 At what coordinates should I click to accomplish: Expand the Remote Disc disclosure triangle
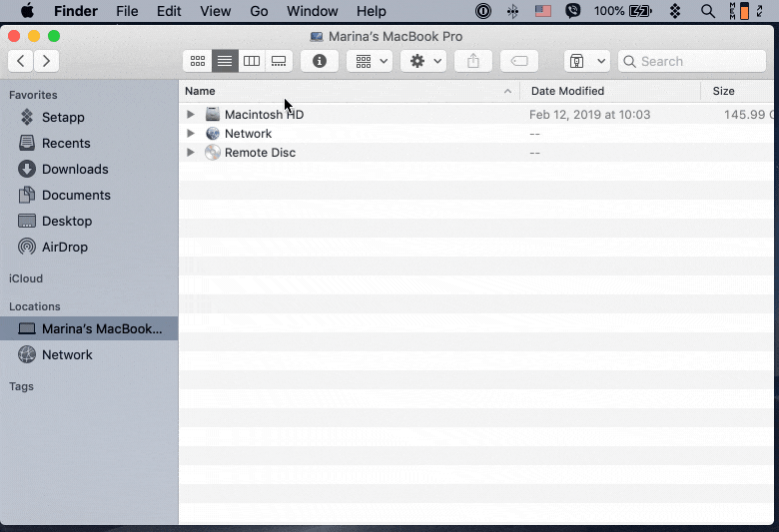191,152
